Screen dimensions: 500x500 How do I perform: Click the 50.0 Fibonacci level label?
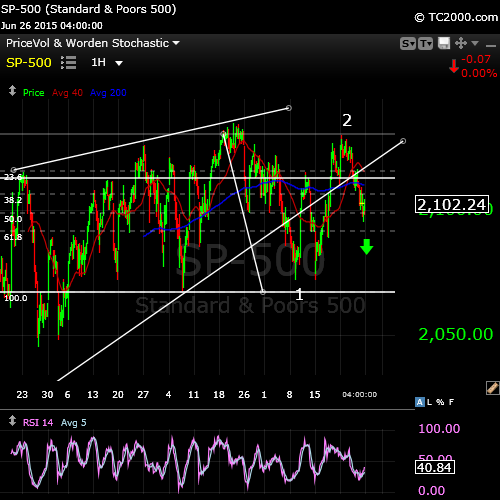[13, 219]
